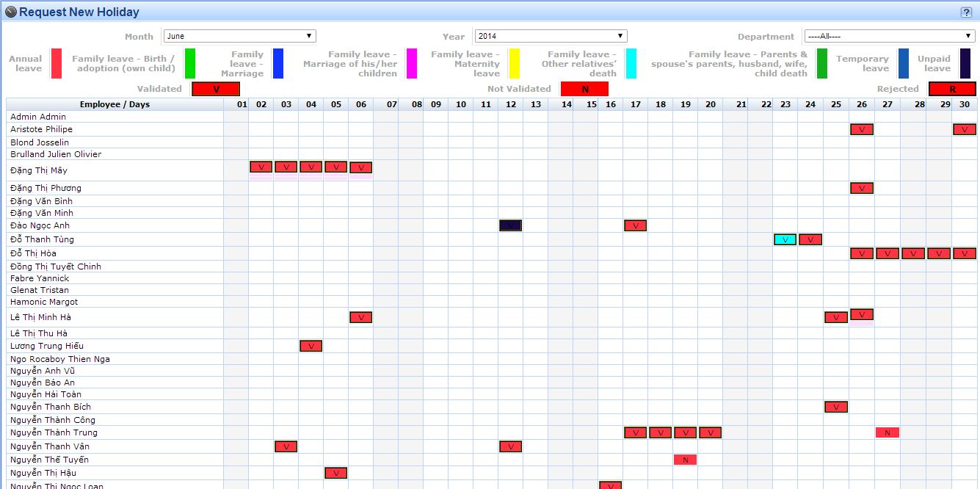Click the Employee / Days column header
Viewport: 980px width, 489px height.
115,104
